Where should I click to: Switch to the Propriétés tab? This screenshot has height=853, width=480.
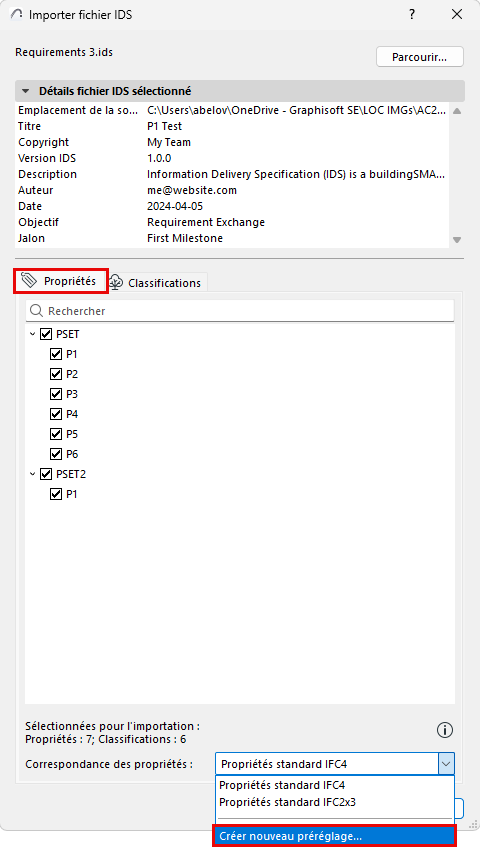tap(61, 281)
